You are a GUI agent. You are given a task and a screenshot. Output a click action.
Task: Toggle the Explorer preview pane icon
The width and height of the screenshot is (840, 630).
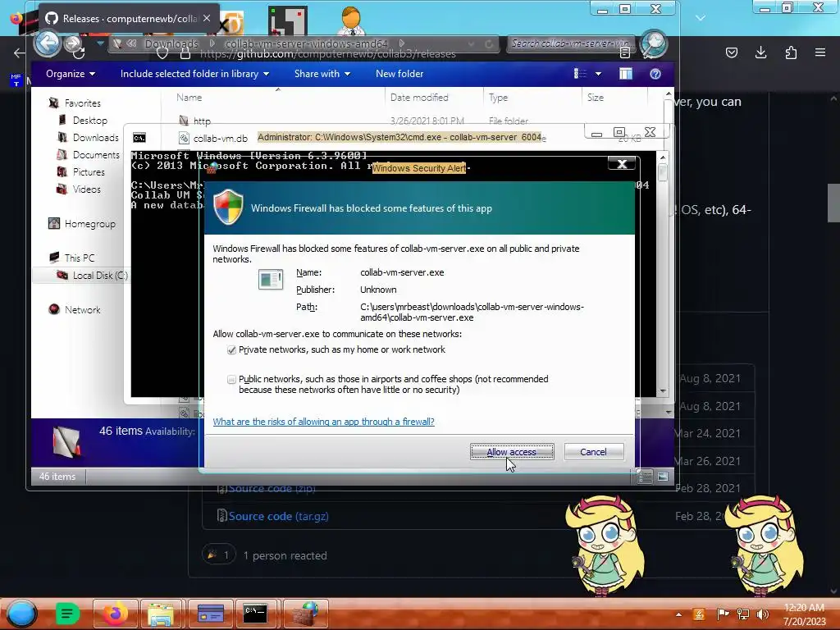point(626,74)
